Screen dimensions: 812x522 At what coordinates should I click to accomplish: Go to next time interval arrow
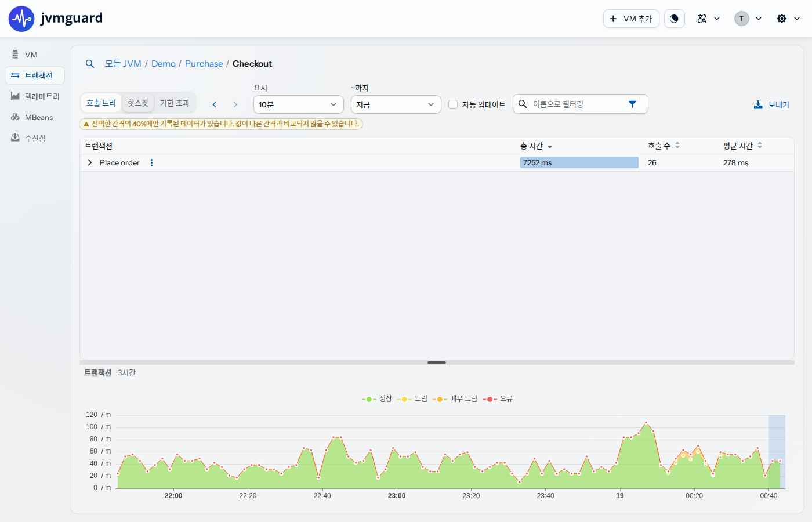point(235,104)
